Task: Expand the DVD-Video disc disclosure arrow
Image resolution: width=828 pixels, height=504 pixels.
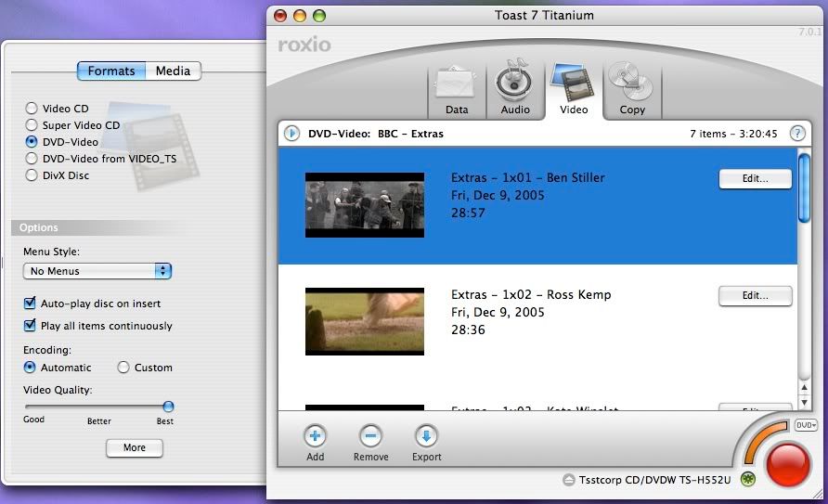Action: point(291,134)
